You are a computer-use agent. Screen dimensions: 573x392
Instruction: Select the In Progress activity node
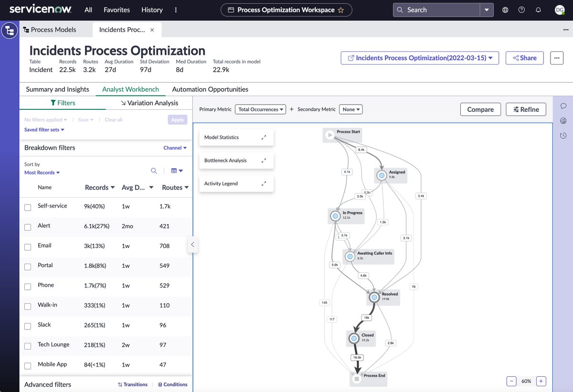pyautogui.click(x=347, y=216)
